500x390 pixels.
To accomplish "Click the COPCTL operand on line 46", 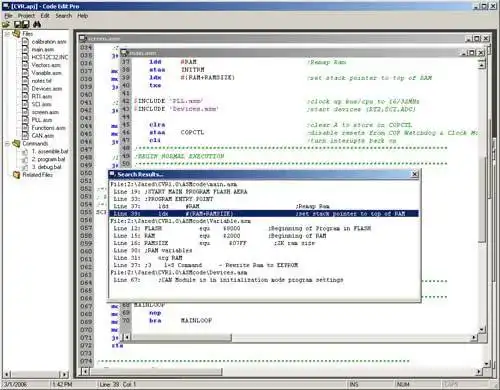I will pos(192,132).
